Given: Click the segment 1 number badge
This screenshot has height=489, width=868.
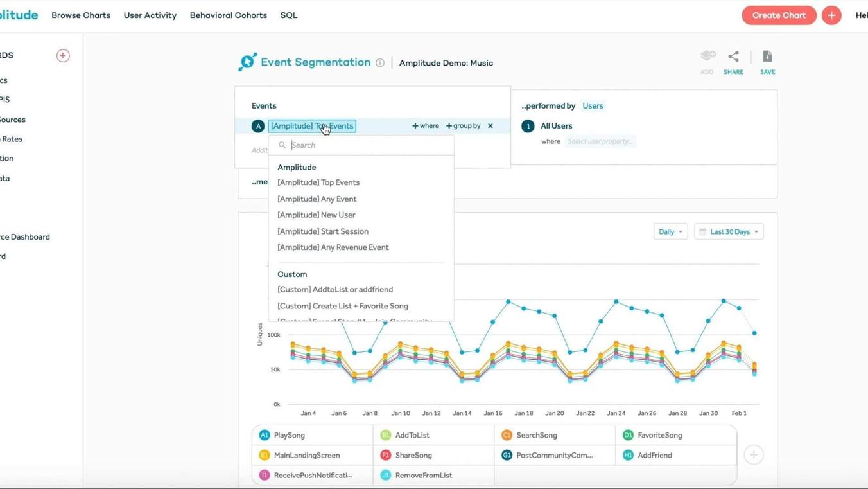Looking at the screenshot, I should pos(528,126).
